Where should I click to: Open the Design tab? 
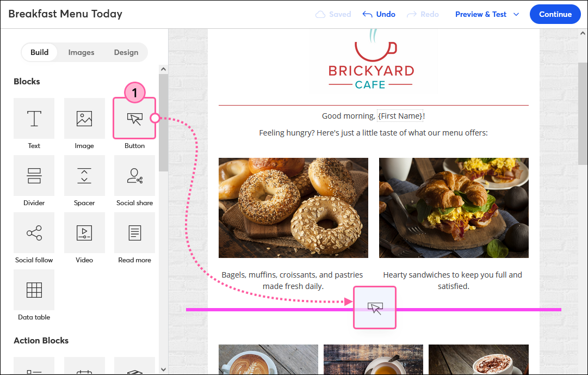tap(126, 52)
